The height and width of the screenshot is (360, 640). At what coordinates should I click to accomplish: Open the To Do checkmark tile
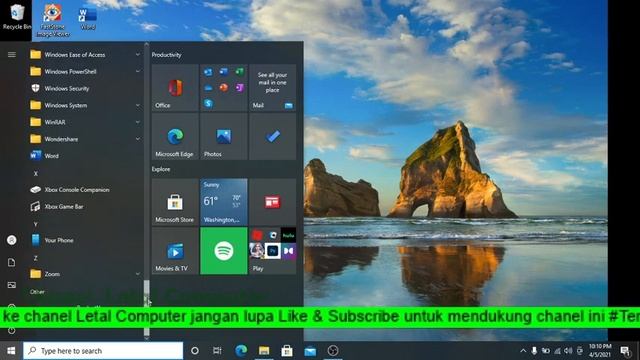pyautogui.click(x=272, y=136)
